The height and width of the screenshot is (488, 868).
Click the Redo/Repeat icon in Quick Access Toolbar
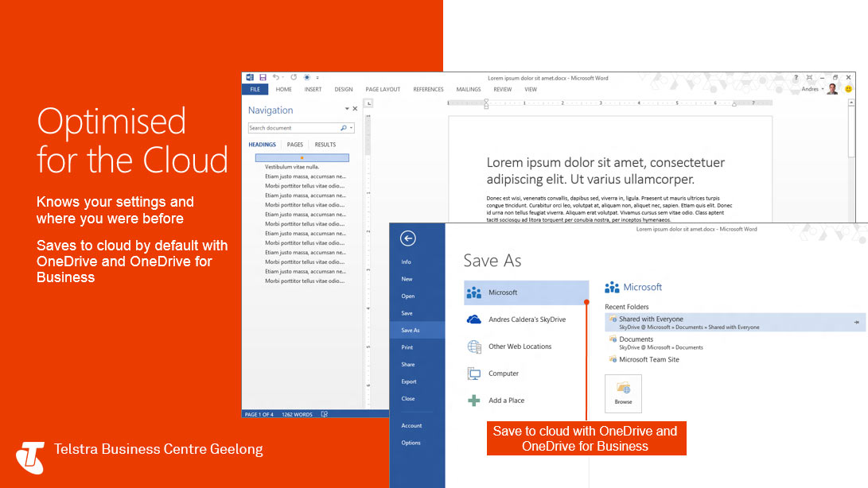click(x=294, y=77)
